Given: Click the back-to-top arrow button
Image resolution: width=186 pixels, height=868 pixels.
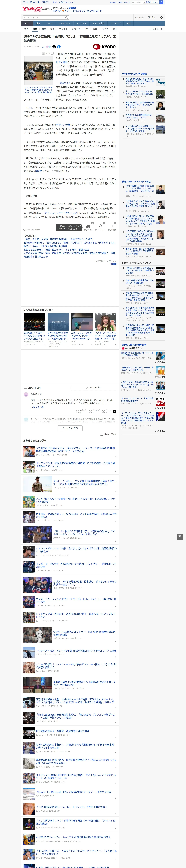Looking at the screenshot, I should pyautogui.click(x=180, y=537).
